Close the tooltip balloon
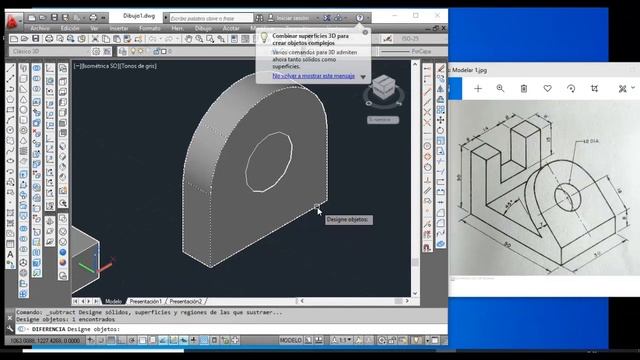Screen dimensions: 640x360 [x=365, y=32]
